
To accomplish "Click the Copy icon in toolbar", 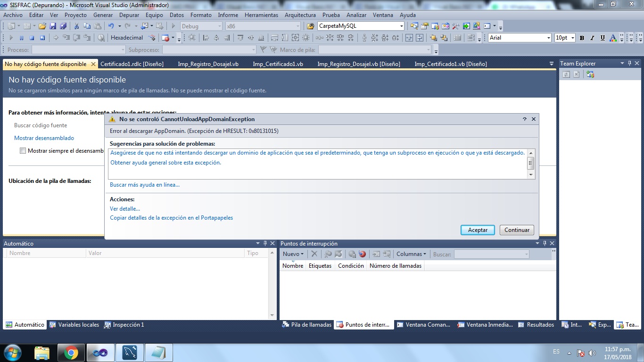I will pyautogui.click(x=87, y=26).
